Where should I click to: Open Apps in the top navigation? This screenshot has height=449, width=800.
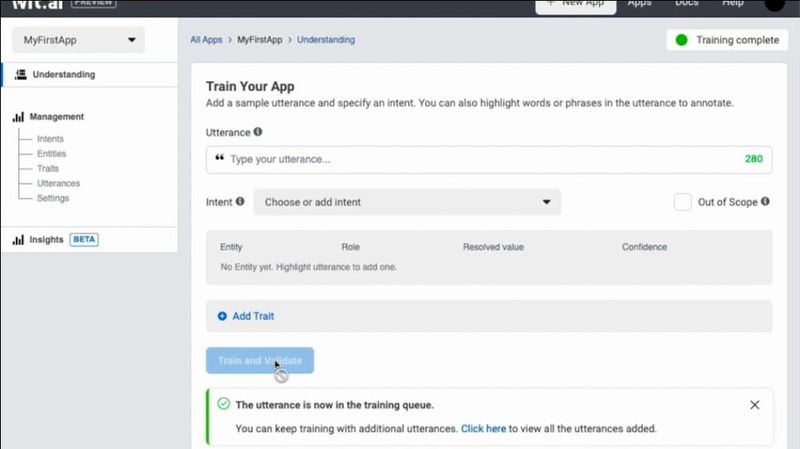pyautogui.click(x=639, y=4)
